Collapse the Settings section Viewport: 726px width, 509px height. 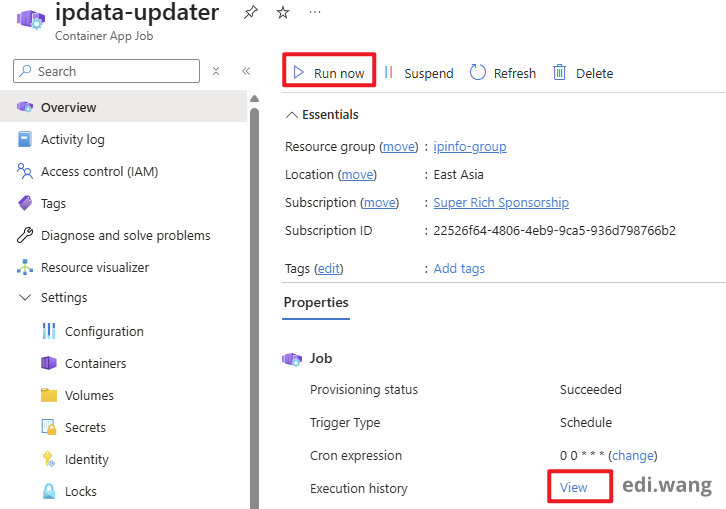(x=25, y=298)
